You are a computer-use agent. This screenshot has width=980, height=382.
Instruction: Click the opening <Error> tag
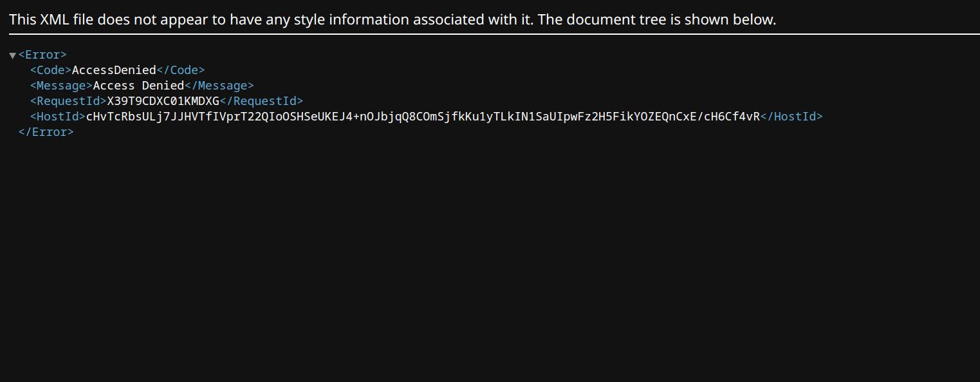tap(42, 55)
